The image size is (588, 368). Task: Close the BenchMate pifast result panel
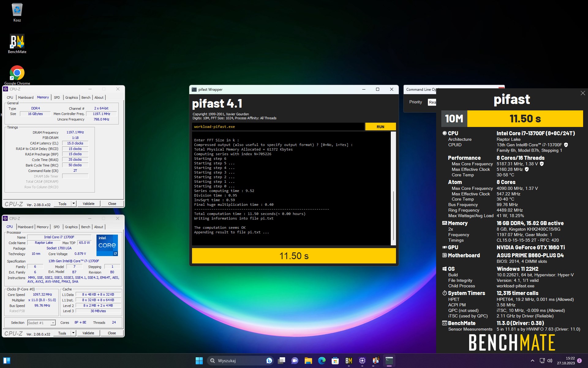tap(583, 93)
